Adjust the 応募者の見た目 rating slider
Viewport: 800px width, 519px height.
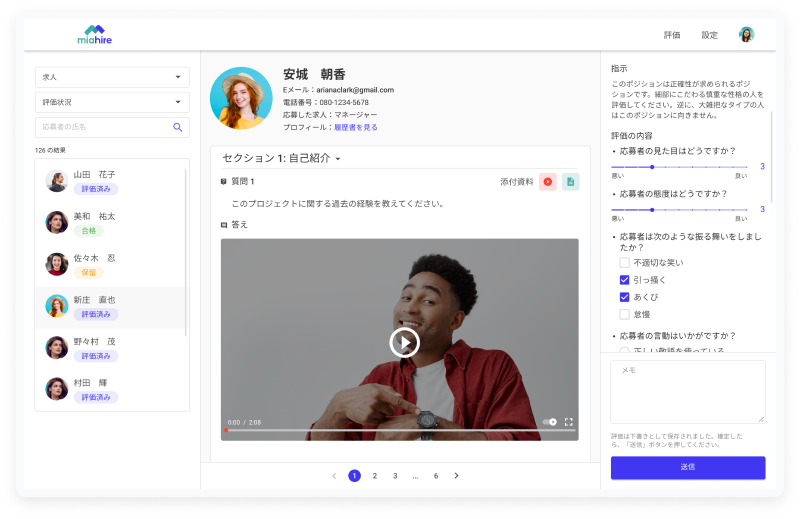[652, 166]
